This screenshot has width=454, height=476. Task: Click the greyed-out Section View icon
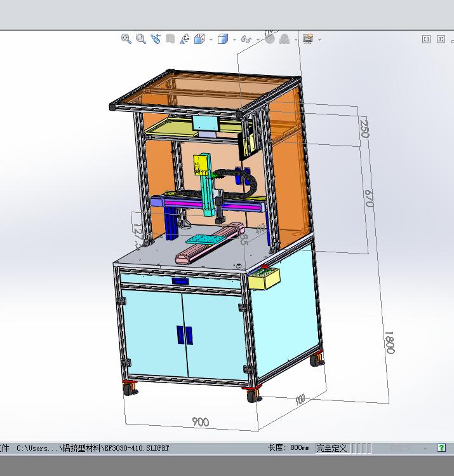click(x=170, y=39)
